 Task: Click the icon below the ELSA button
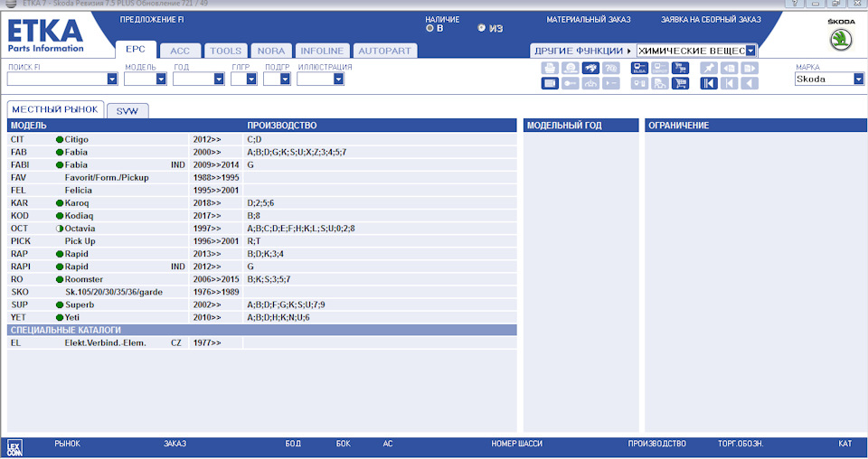point(639,83)
